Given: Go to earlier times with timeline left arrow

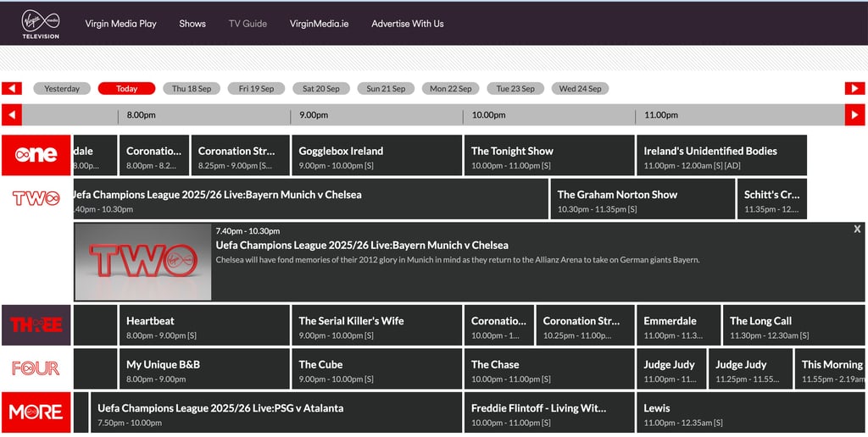Looking at the screenshot, I should pos(12,115).
